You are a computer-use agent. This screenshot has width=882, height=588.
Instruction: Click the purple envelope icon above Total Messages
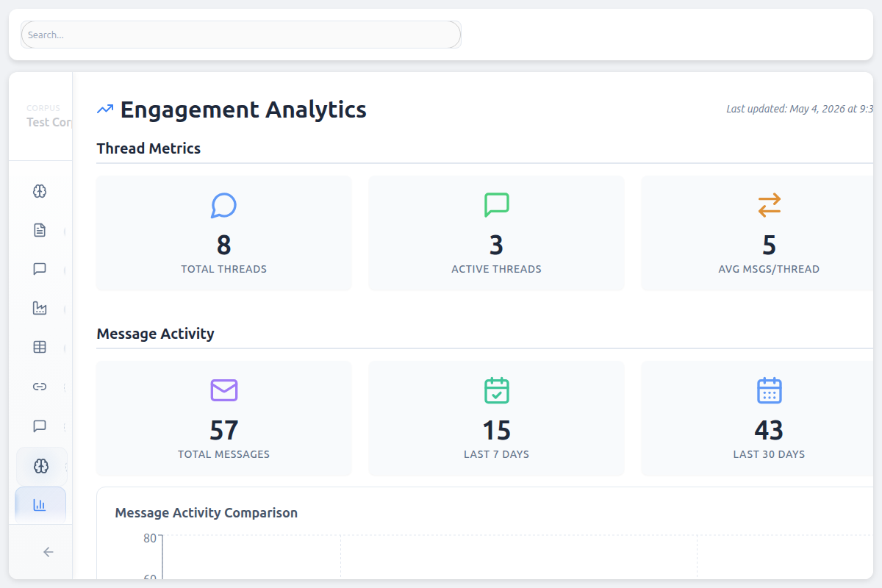pos(224,390)
